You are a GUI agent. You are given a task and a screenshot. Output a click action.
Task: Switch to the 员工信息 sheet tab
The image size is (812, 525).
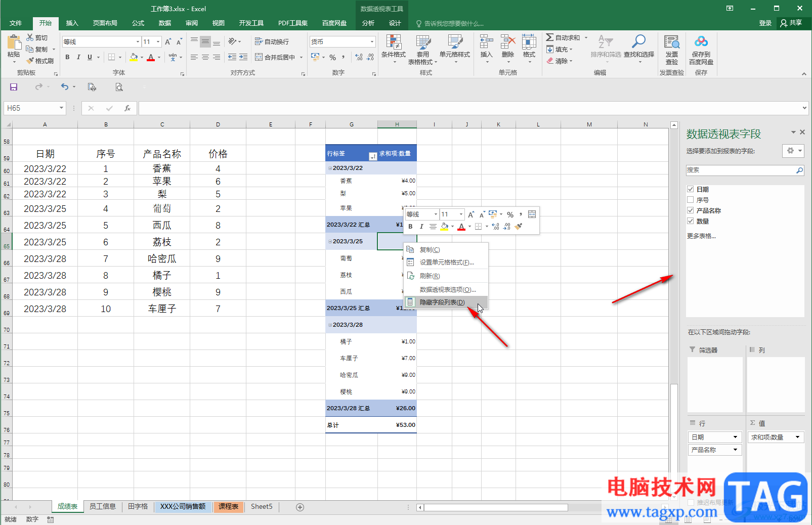(x=103, y=506)
